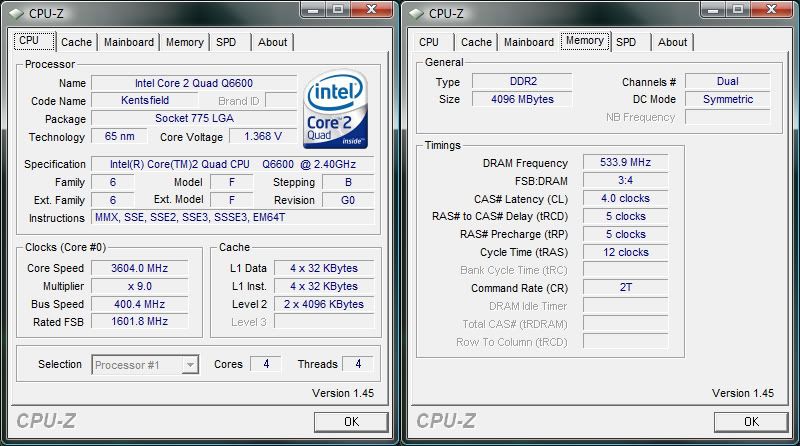Click the Kentsfield code name value
This screenshot has width=800, height=446.
tap(145, 101)
